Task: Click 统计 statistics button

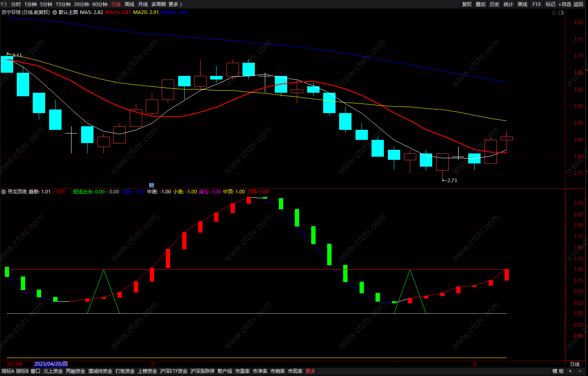Action: [x=509, y=4]
